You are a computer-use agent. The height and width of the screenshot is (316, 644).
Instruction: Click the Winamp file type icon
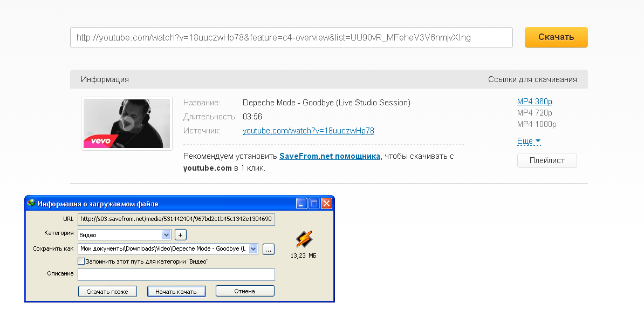304,239
